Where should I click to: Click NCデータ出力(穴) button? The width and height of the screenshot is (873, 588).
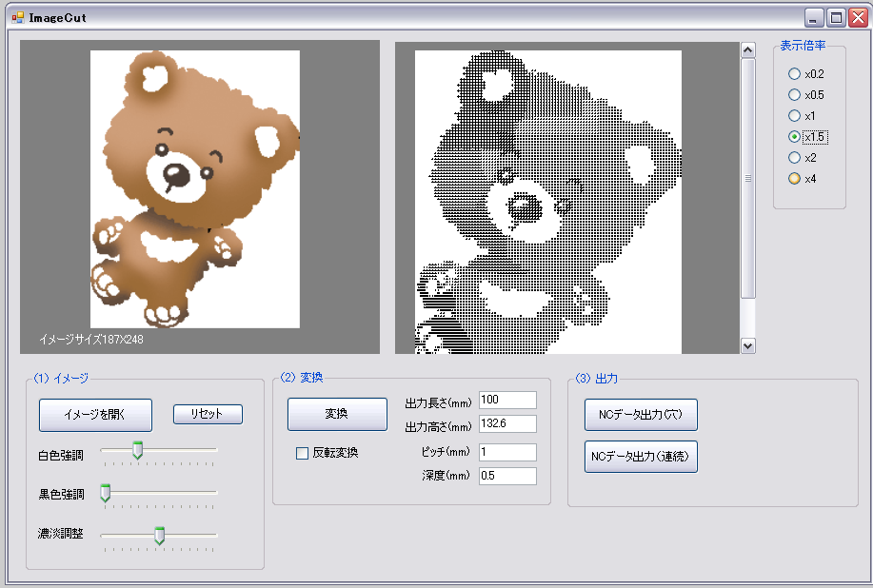click(641, 415)
